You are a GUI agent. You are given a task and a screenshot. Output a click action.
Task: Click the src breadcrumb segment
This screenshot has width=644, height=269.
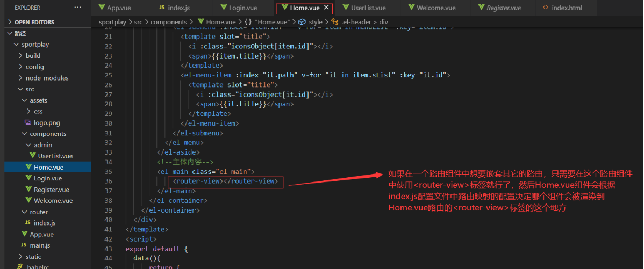tap(138, 22)
